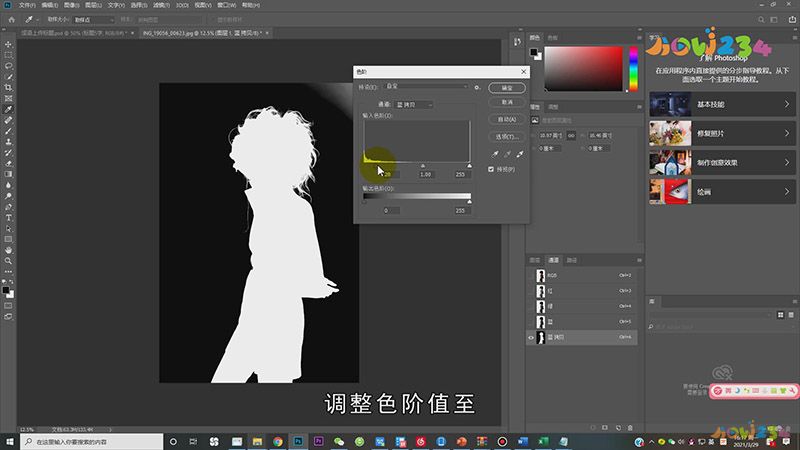This screenshot has width=800, height=450.
Task: Click the Options button in Levels
Action: click(x=507, y=136)
